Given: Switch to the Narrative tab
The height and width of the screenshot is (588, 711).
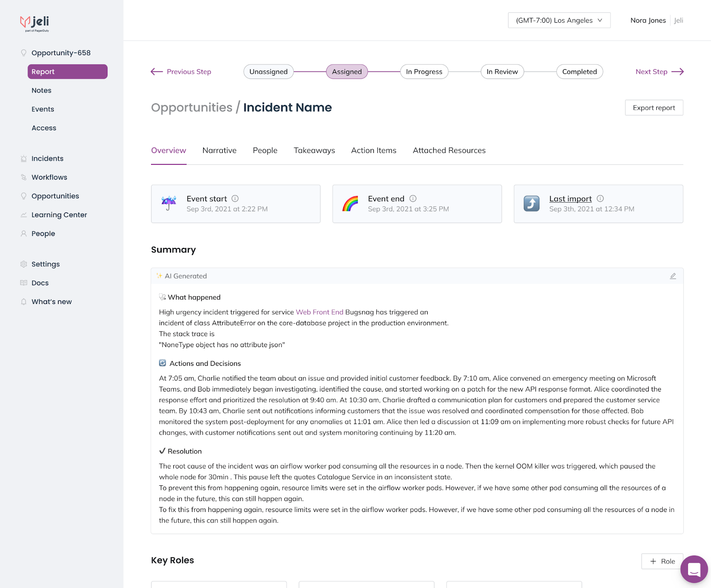Looking at the screenshot, I should tap(220, 151).
